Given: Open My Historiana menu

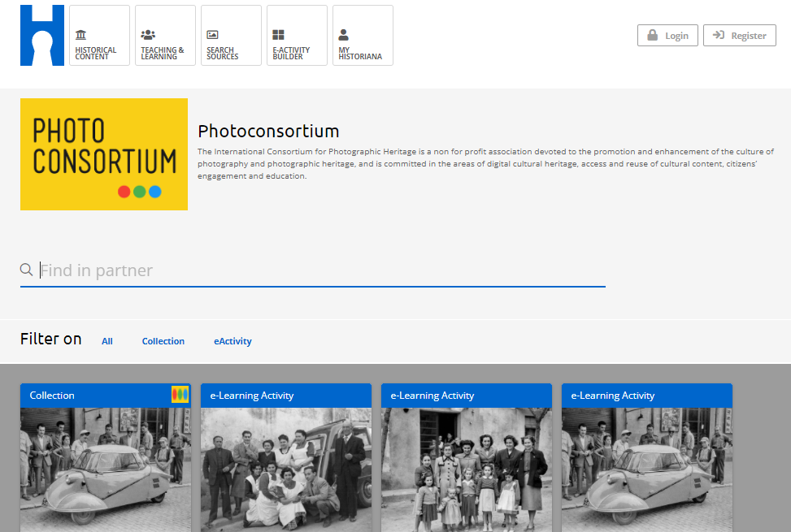Looking at the screenshot, I should point(363,35).
